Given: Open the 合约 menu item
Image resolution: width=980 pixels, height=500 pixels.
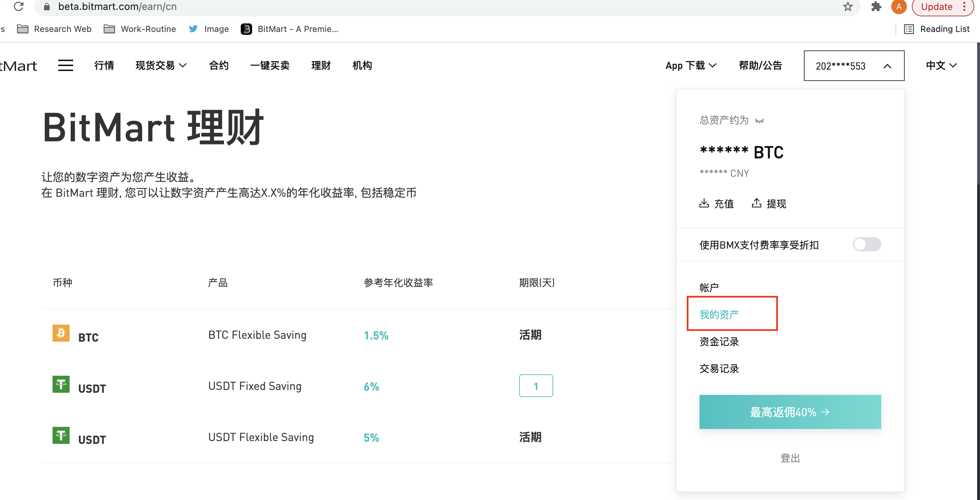Looking at the screenshot, I should (219, 65).
